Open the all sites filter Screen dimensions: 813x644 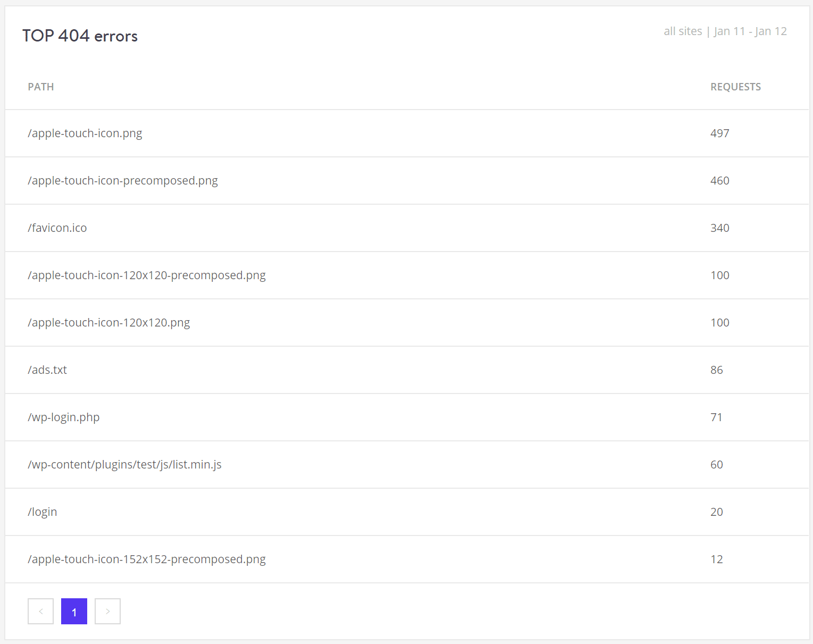(683, 31)
